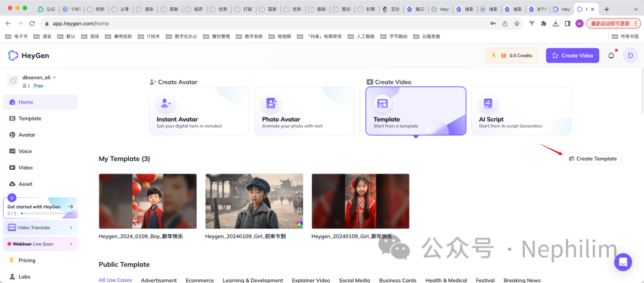Open Get started with HeyGen card

41,207
